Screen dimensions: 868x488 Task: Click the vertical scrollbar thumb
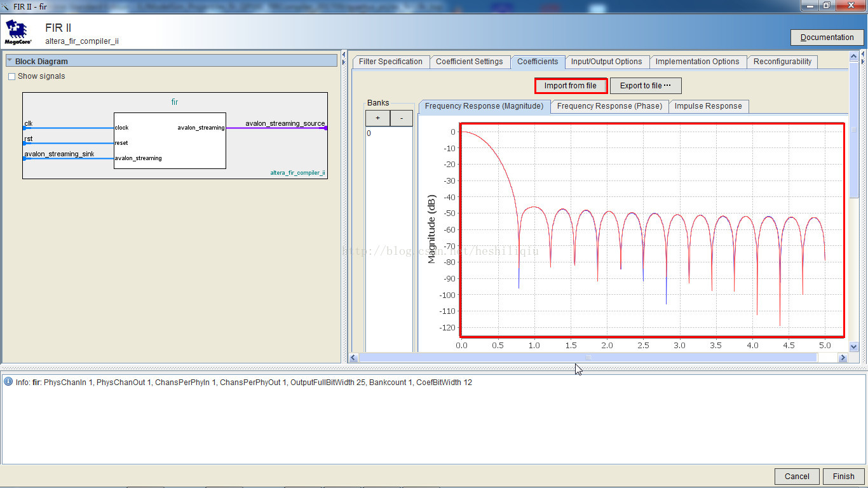point(853,130)
